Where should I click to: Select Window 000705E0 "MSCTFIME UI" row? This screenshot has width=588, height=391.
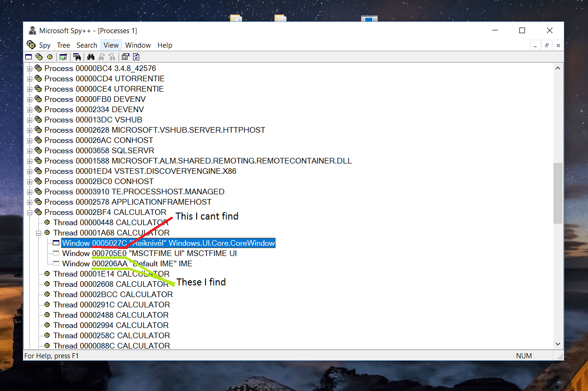point(149,253)
